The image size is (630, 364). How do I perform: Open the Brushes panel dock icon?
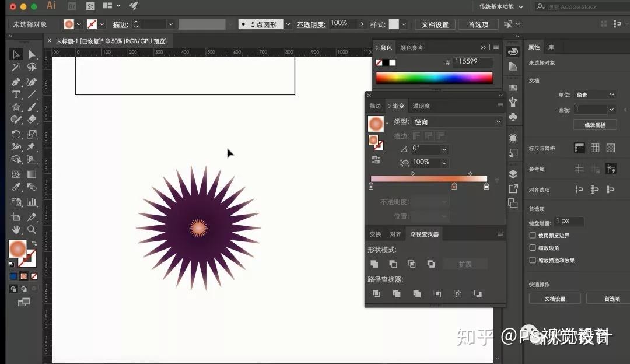(513, 102)
